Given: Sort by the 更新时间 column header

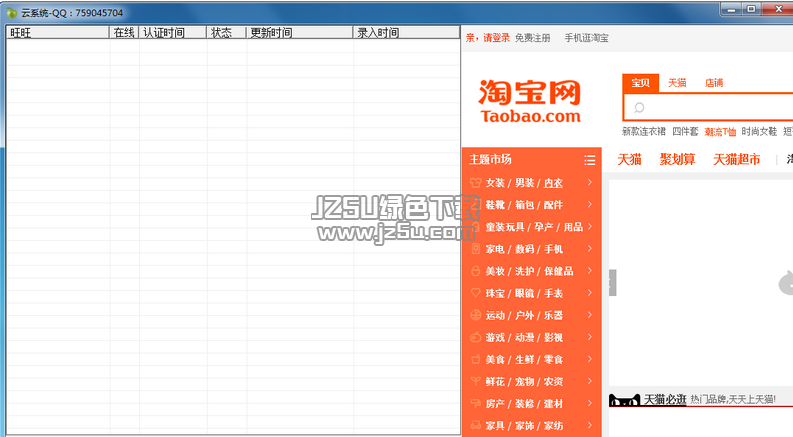Looking at the screenshot, I should [299, 33].
